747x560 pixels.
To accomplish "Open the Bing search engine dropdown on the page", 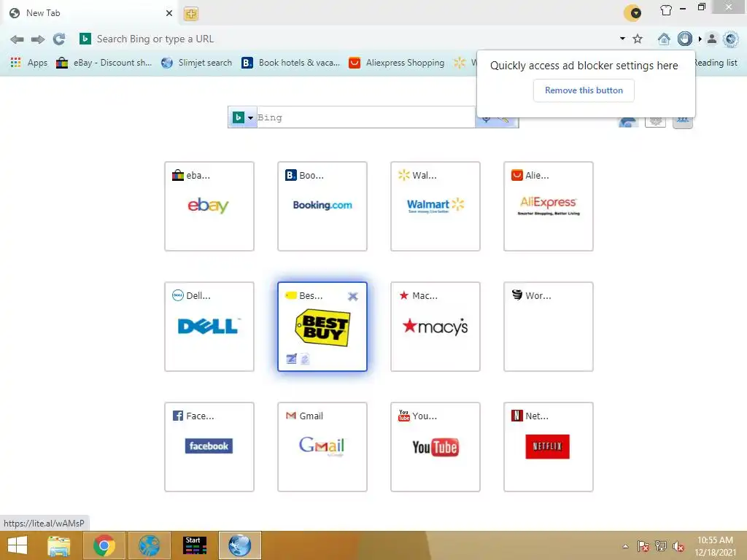I will tap(244, 117).
